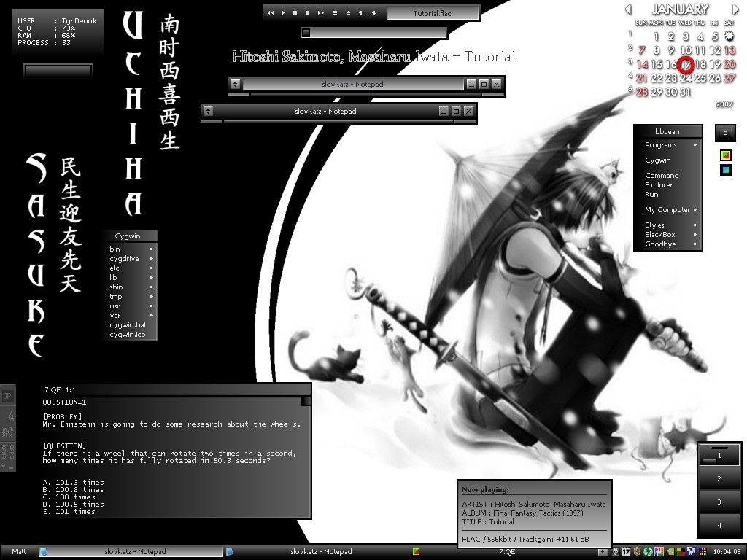Click the seek bar under the player controls
Screen dimensions: 747x560
point(374,32)
